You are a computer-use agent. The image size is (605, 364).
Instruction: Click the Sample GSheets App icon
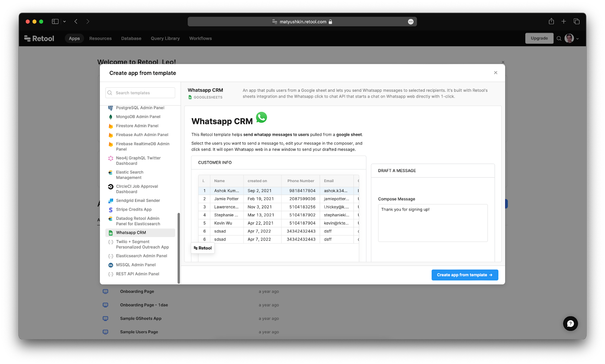(x=105, y=319)
